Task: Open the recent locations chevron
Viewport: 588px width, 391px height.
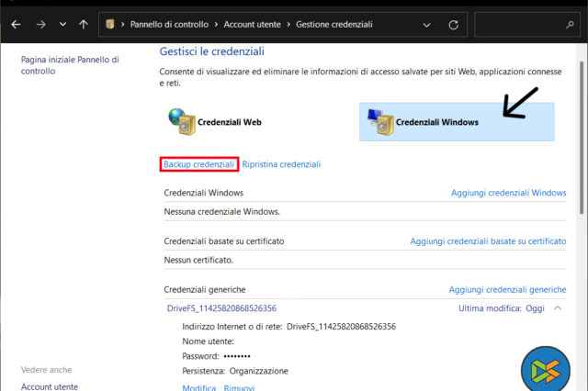Action: (62, 25)
